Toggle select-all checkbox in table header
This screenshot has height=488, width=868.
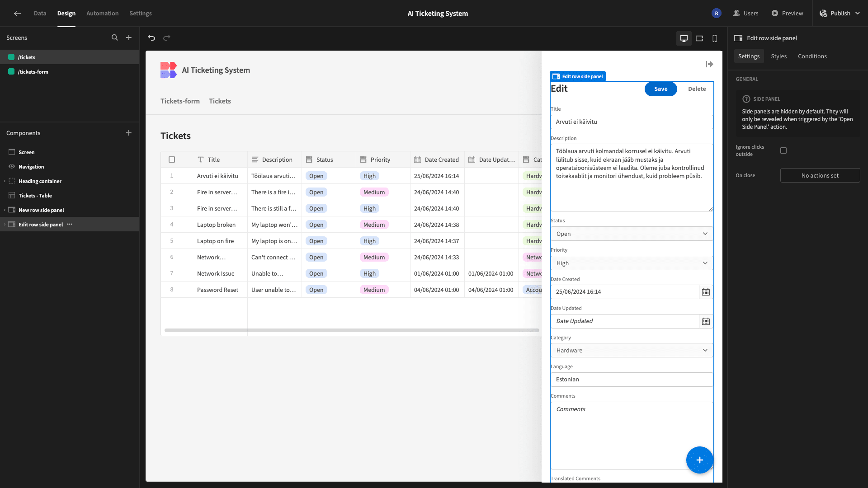[x=172, y=160]
